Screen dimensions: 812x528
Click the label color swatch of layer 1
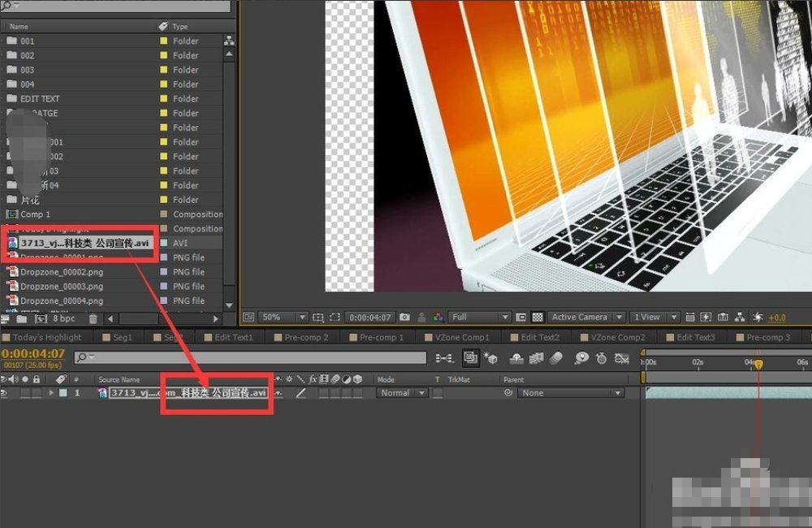coord(63,393)
